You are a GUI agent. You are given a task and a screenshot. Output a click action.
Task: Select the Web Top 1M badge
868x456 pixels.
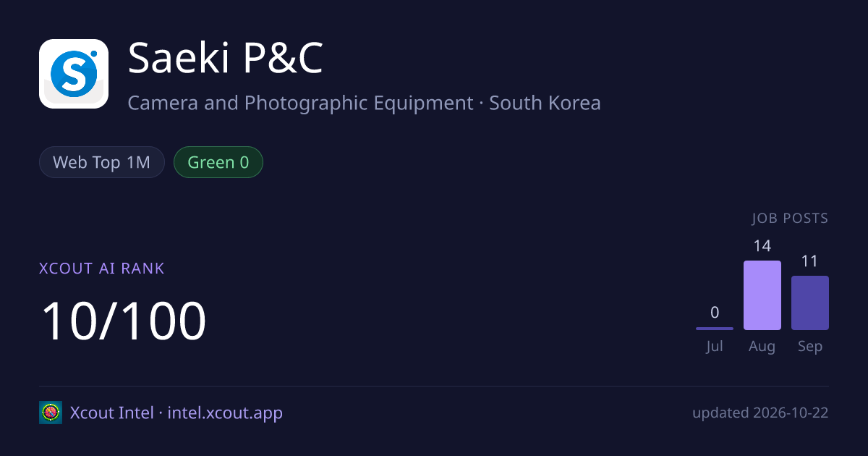click(102, 162)
